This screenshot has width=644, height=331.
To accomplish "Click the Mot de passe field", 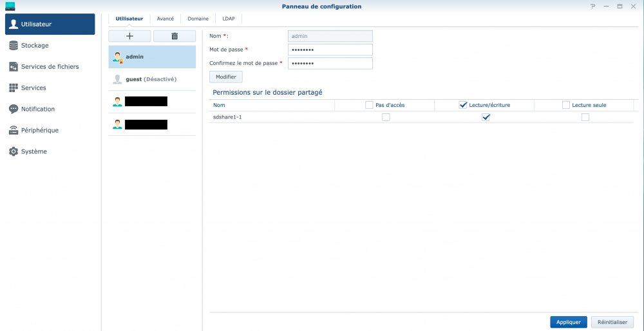I will click(330, 50).
